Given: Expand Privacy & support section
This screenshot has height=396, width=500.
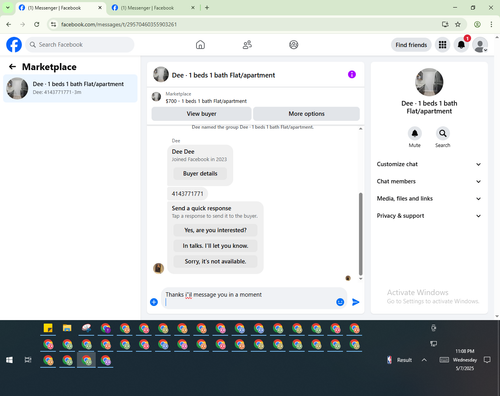Looking at the screenshot, I should click(429, 216).
